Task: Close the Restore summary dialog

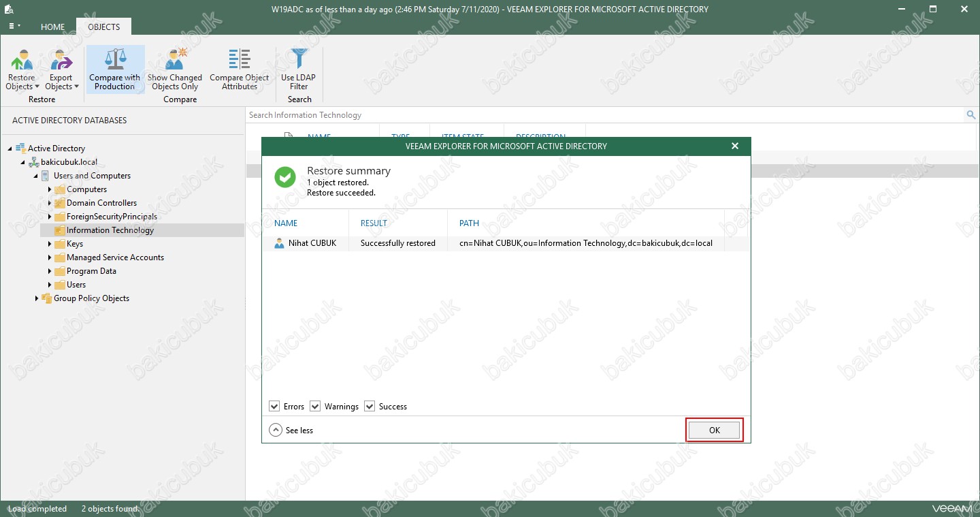Action: pyautogui.click(x=734, y=146)
